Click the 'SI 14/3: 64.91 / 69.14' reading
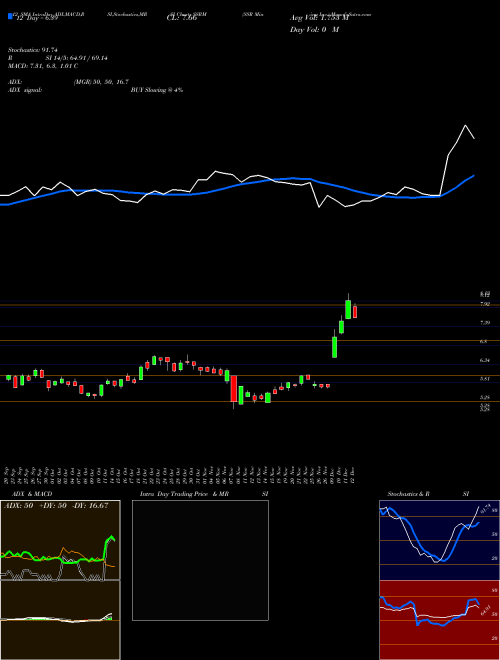The image size is (500, 660). [77, 58]
